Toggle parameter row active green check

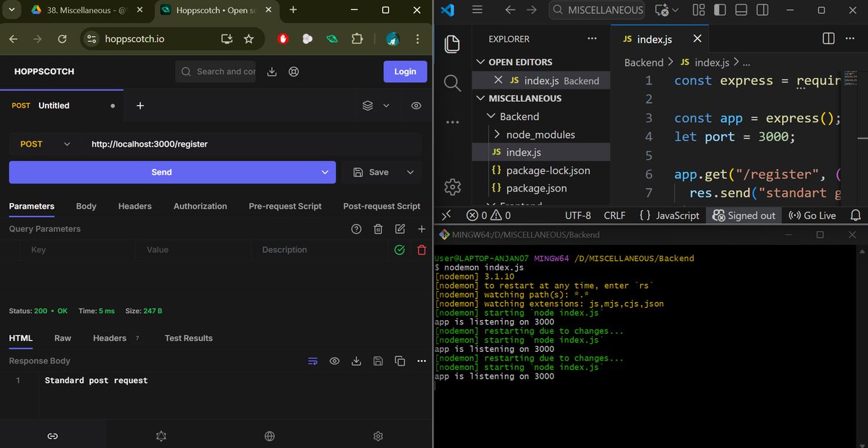coord(399,250)
